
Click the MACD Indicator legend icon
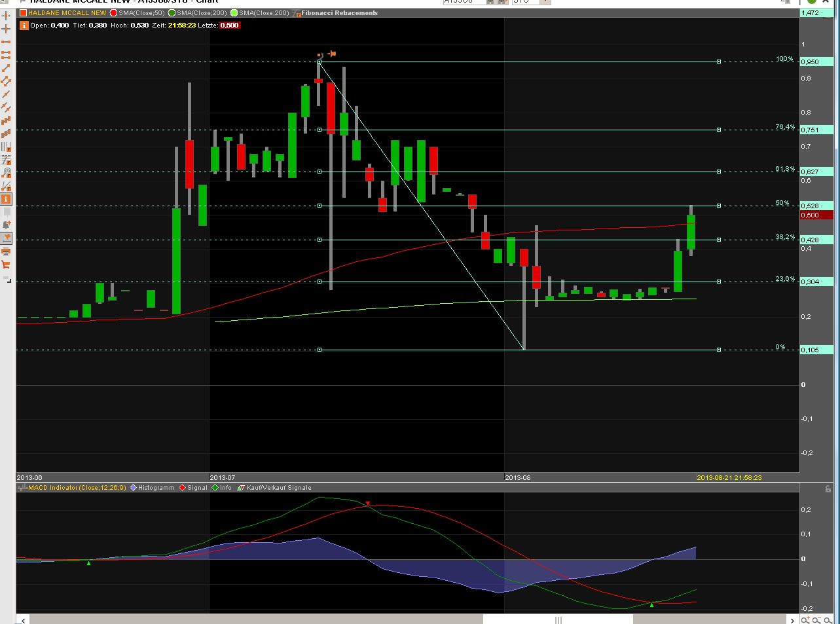click(23, 488)
